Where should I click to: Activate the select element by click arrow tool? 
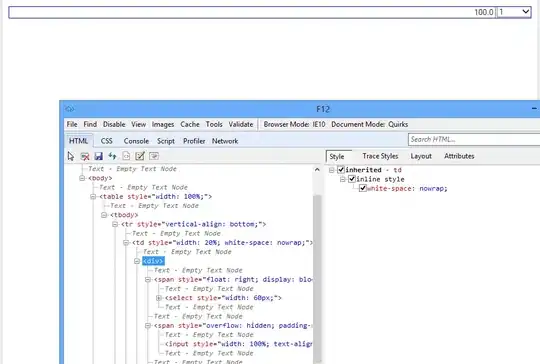[71, 156]
